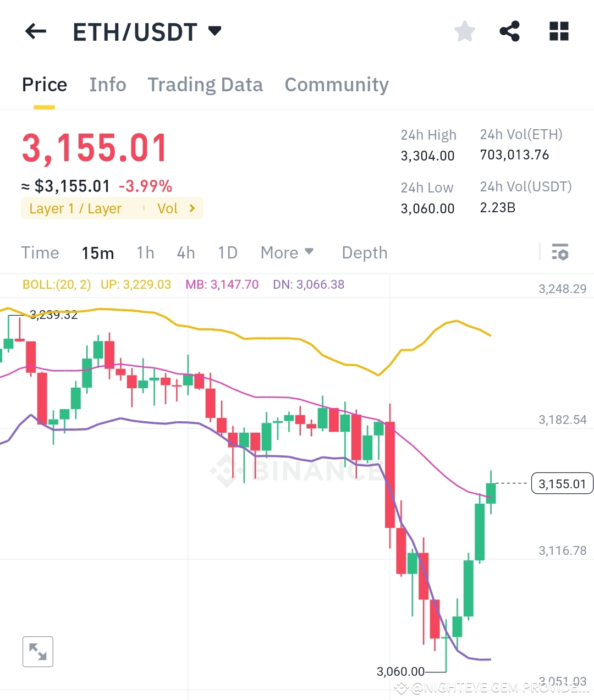Open the More timeframe dropdown
The height and width of the screenshot is (700, 594).
tap(287, 252)
